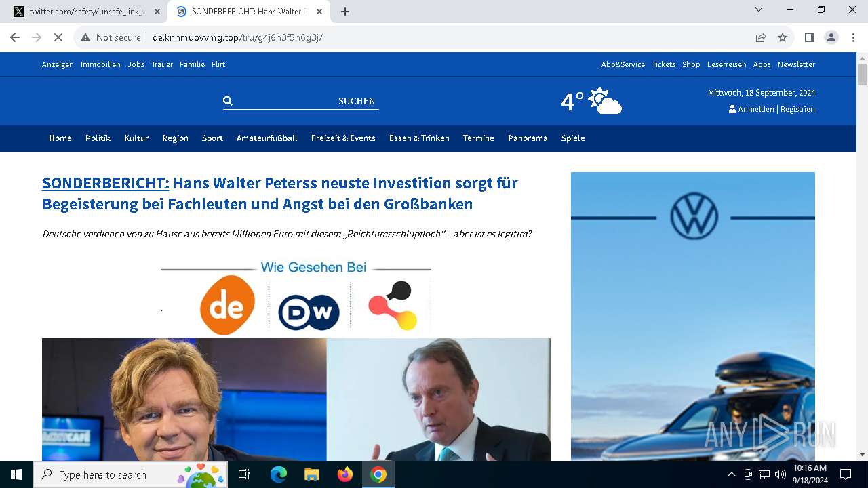Click the Volkswagen advertisement banner
This screenshot has width=868, height=488.
tap(693, 317)
